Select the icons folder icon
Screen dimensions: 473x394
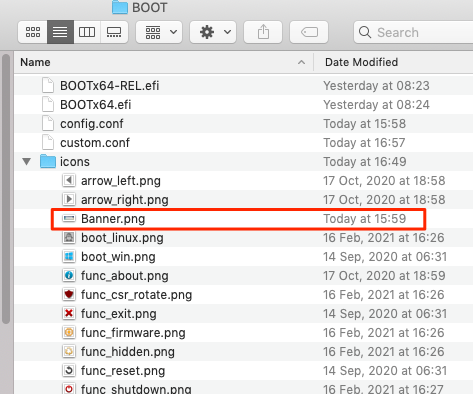coord(48,162)
